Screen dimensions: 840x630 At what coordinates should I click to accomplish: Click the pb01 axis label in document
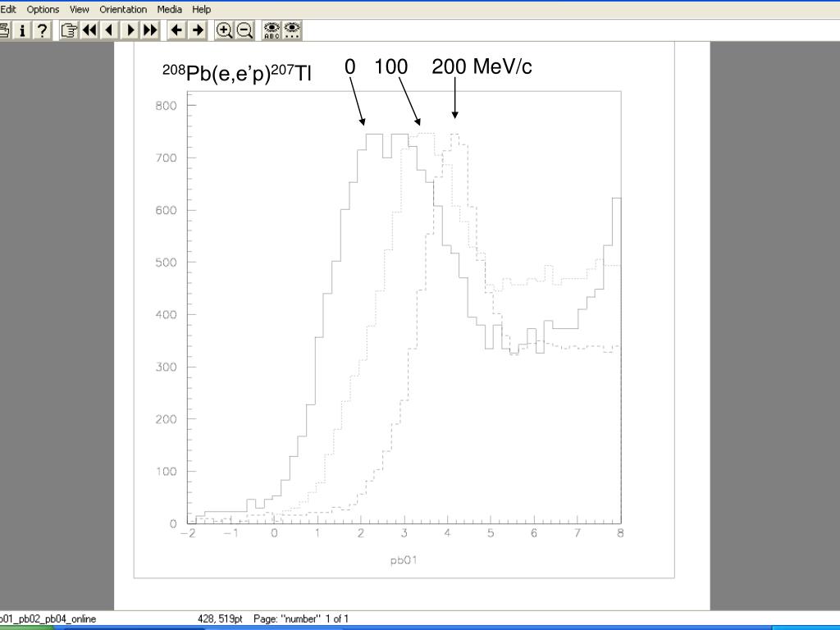(x=404, y=560)
